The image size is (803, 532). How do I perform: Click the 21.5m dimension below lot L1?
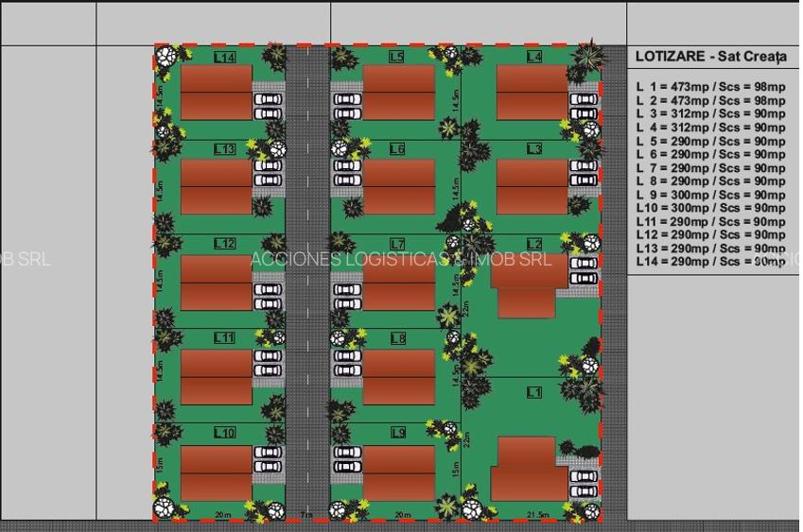537,515
